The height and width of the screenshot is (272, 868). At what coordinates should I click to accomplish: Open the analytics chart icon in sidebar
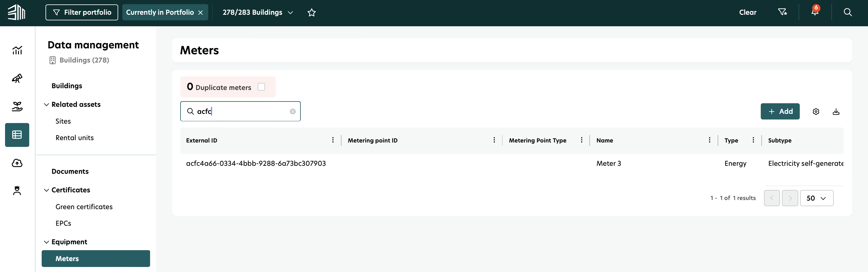(x=17, y=50)
